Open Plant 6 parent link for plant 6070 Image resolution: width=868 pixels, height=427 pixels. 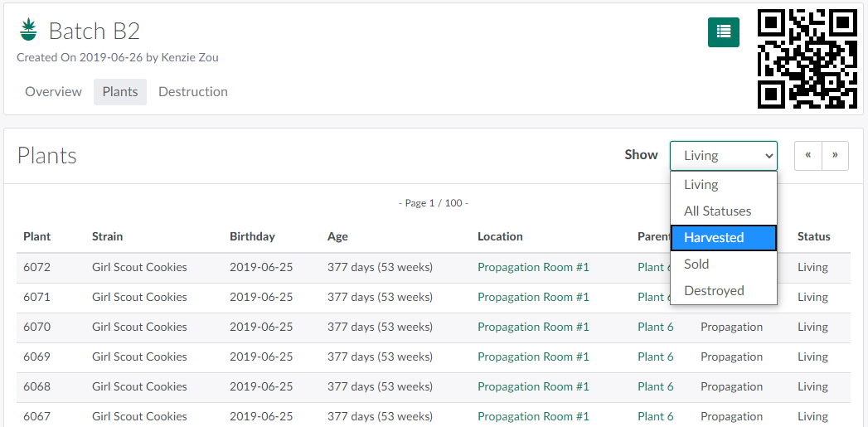click(656, 327)
